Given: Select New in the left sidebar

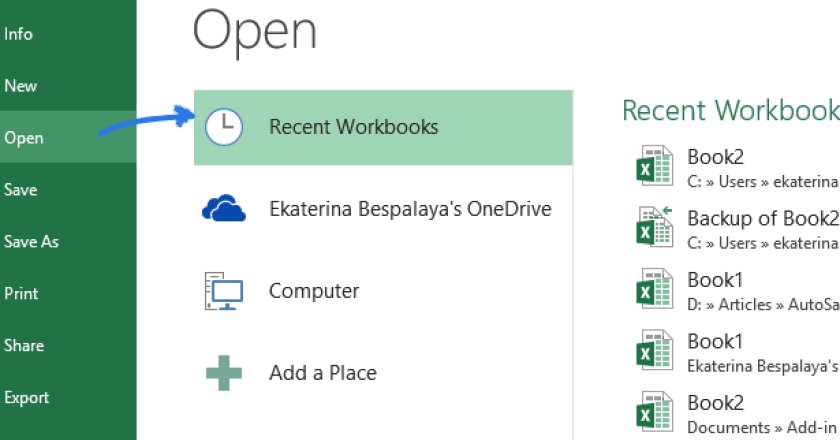Looking at the screenshot, I should pyautogui.click(x=21, y=86).
